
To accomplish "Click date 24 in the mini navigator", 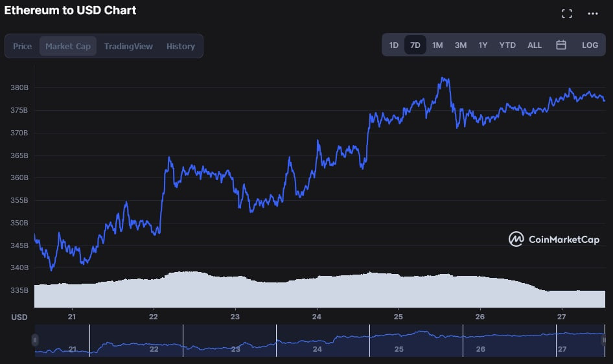I will (x=317, y=348).
